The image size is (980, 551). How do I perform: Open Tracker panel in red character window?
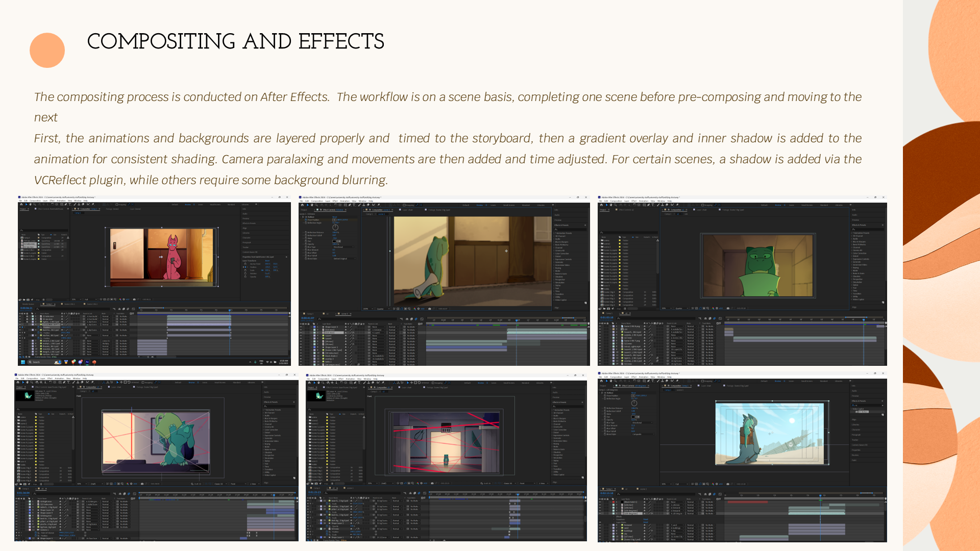[x=246, y=247]
